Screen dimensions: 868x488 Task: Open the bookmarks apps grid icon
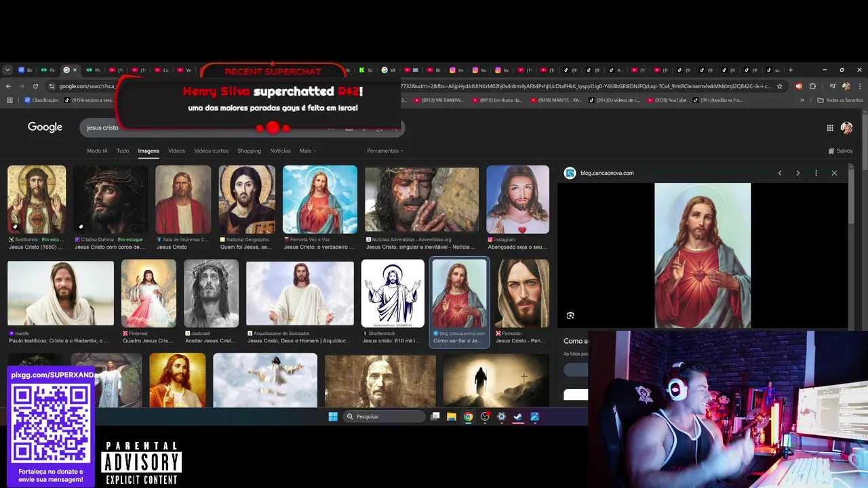(x=9, y=100)
